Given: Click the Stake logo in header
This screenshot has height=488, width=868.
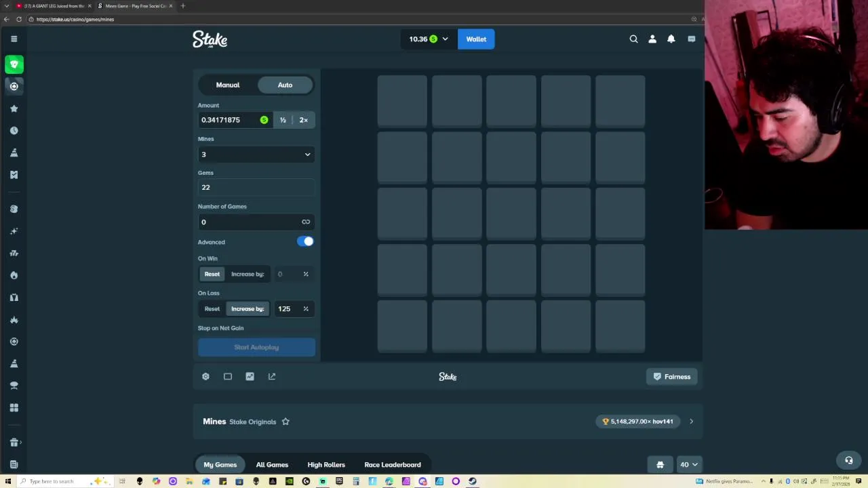Looking at the screenshot, I should 210,39.
